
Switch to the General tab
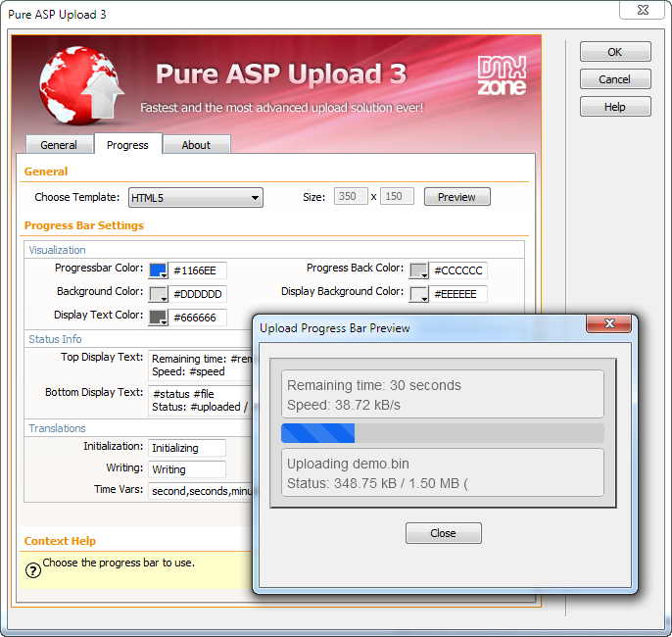click(59, 145)
